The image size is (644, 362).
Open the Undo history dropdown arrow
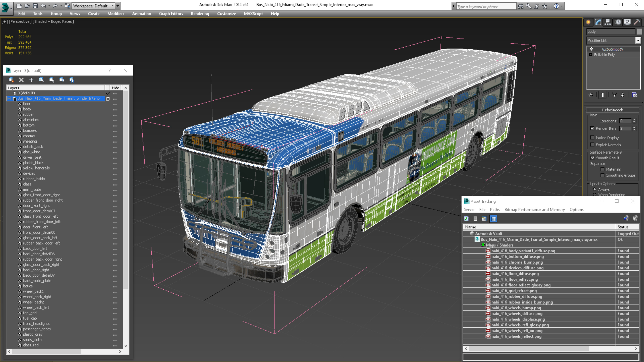point(49,6)
